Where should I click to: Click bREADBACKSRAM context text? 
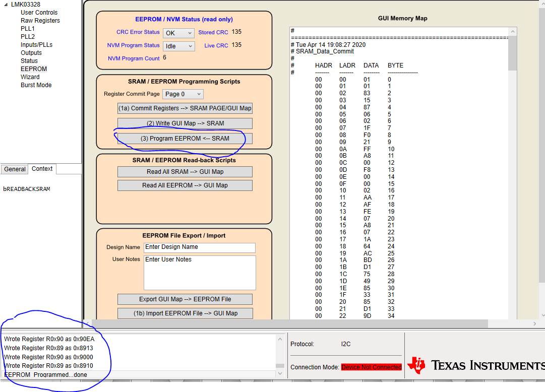pyautogui.click(x=27, y=189)
